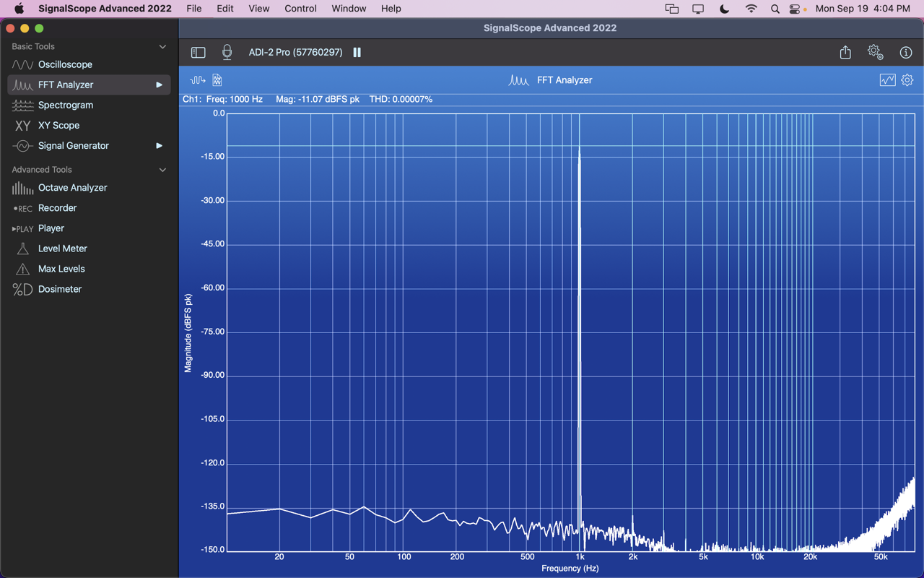924x578 pixels.
Task: Open Spotlight search in menu bar
Action: [x=775, y=9]
